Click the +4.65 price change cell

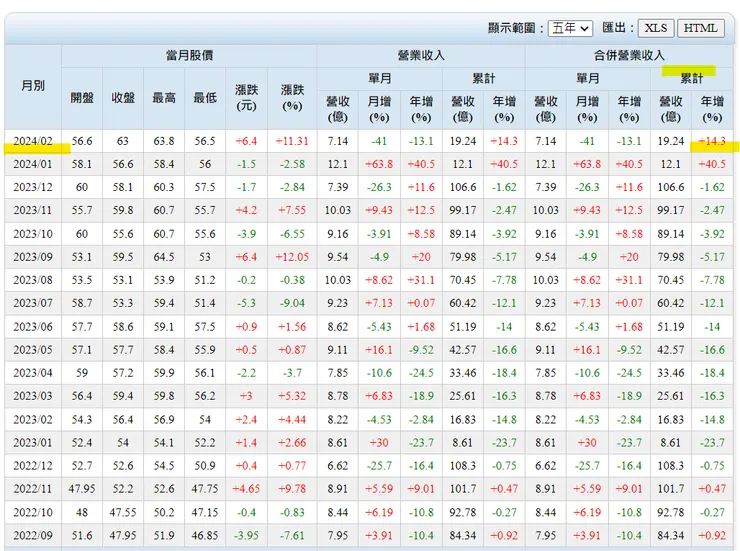(x=246, y=489)
